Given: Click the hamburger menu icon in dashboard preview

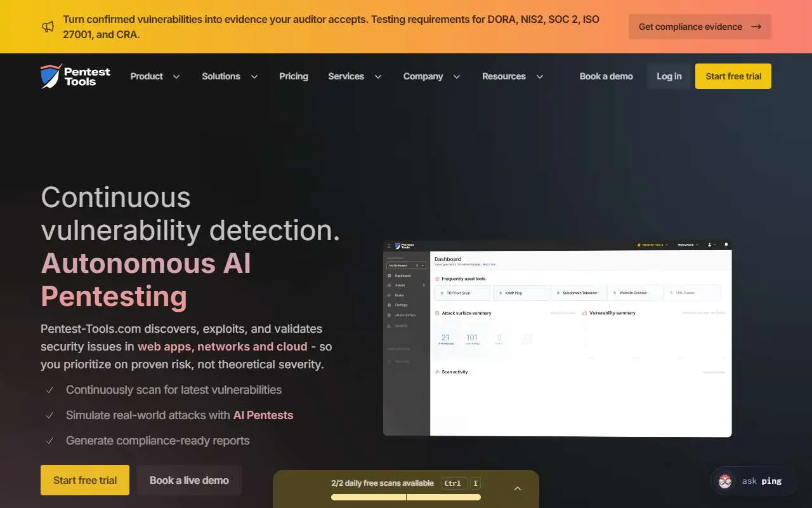Looking at the screenshot, I should tap(389, 246).
